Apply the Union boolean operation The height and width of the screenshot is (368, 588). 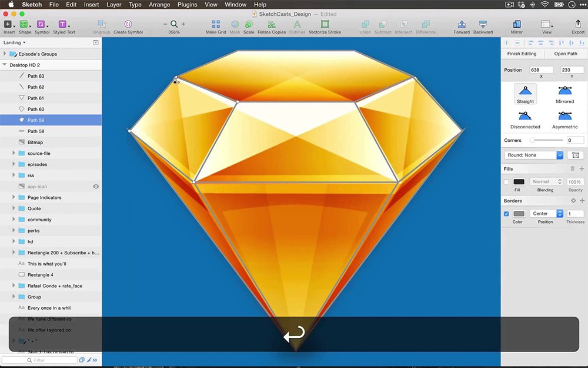point(365,24)
